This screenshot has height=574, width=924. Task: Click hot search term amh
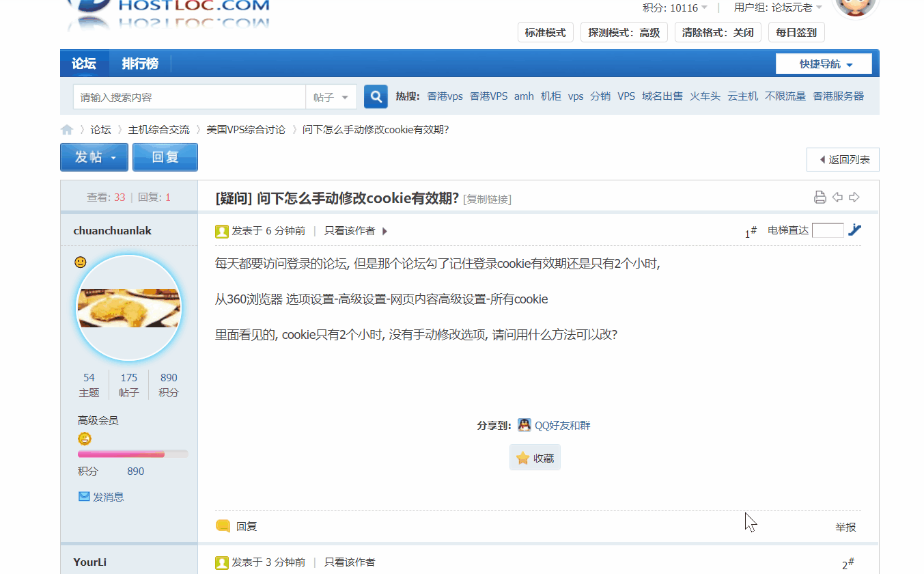click(x=524, y=96)
